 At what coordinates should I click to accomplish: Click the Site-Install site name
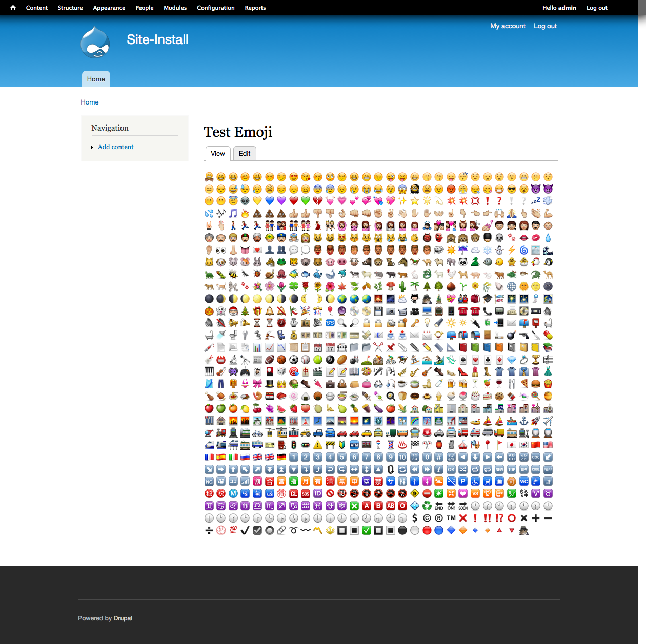point(157,39)
